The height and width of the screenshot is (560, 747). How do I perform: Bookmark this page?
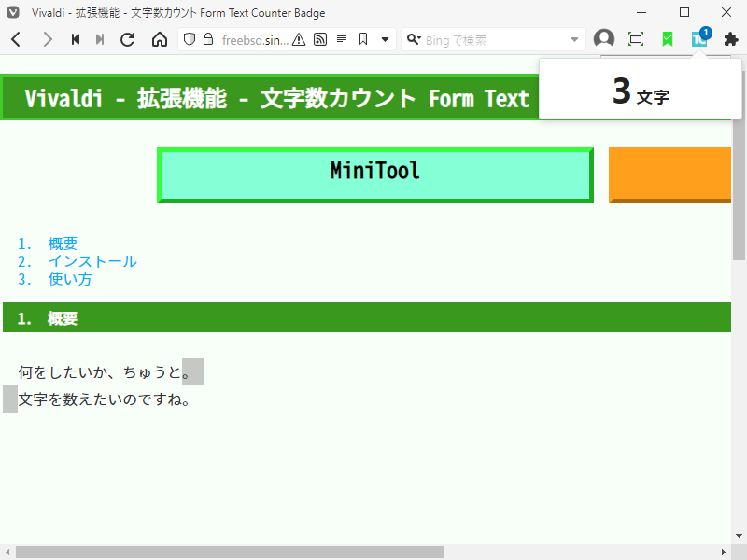(363, 39)
